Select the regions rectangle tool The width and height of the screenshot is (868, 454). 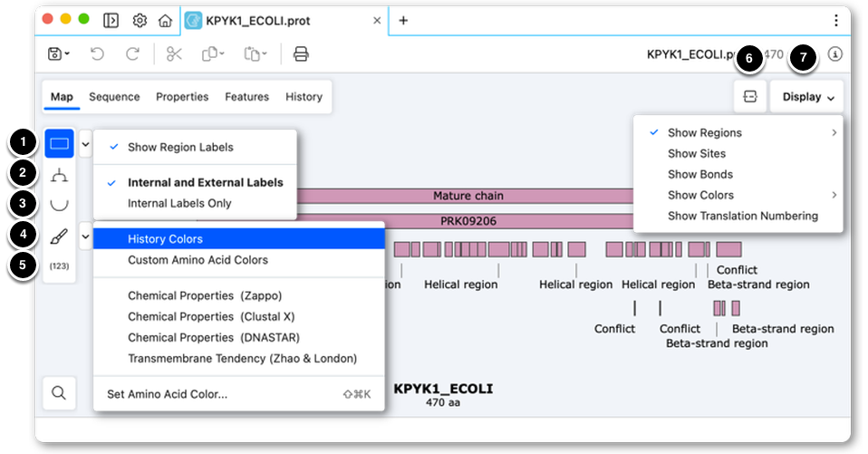pos(59,143)
